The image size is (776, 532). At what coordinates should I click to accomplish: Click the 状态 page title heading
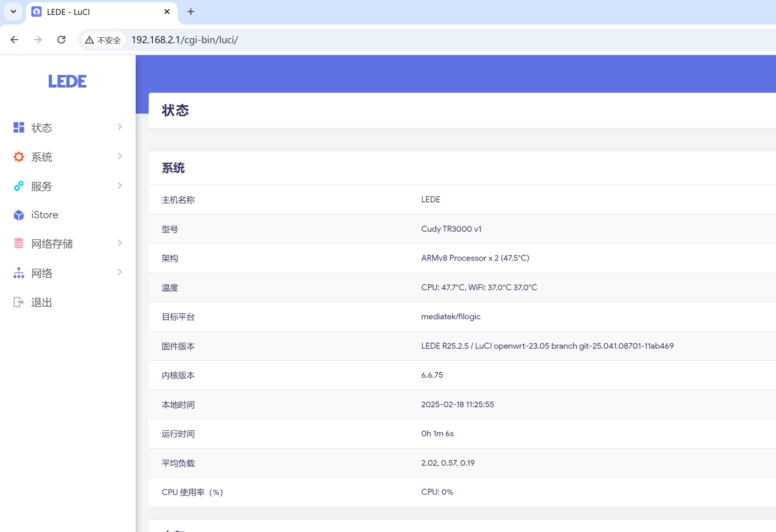click(x=175, y=110)
